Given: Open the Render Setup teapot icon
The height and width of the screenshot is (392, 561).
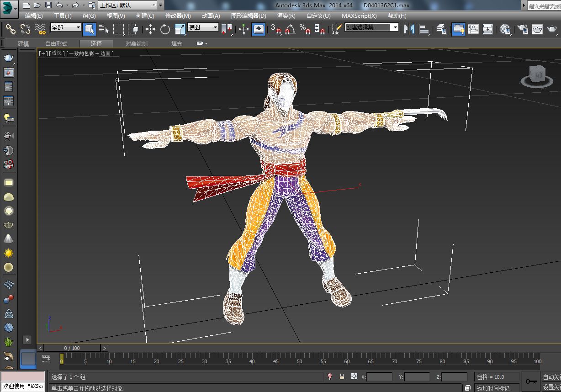Looking at the screenshot, I should 522,29.
